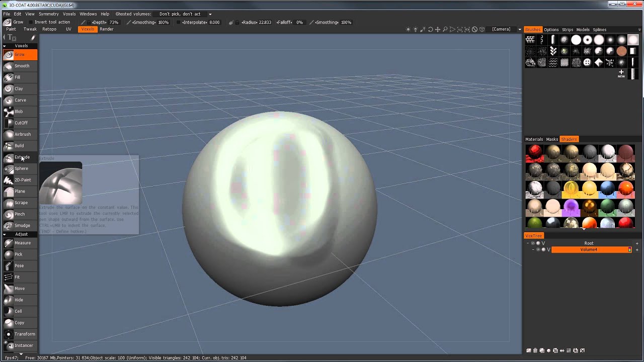This screenshot has width=644, height=362.
Task: Open the Masks tab
Action: pos(552,139)
